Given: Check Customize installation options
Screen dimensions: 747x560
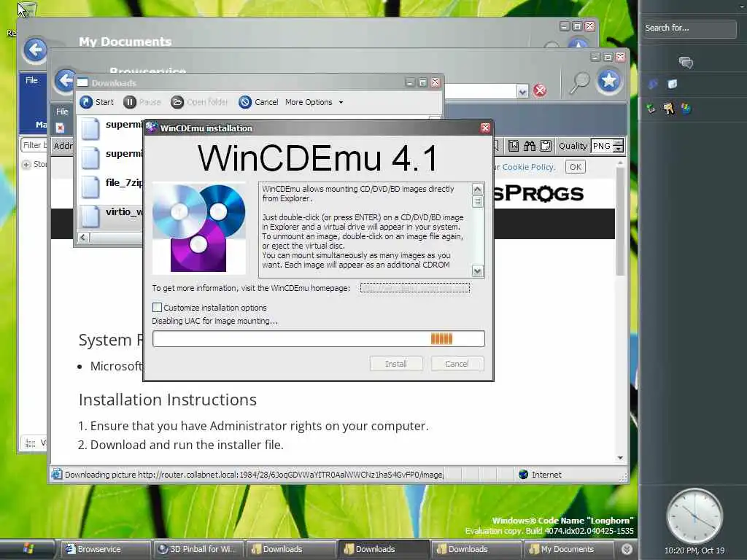Looking at the screenshot, I should tap(158, 308).
